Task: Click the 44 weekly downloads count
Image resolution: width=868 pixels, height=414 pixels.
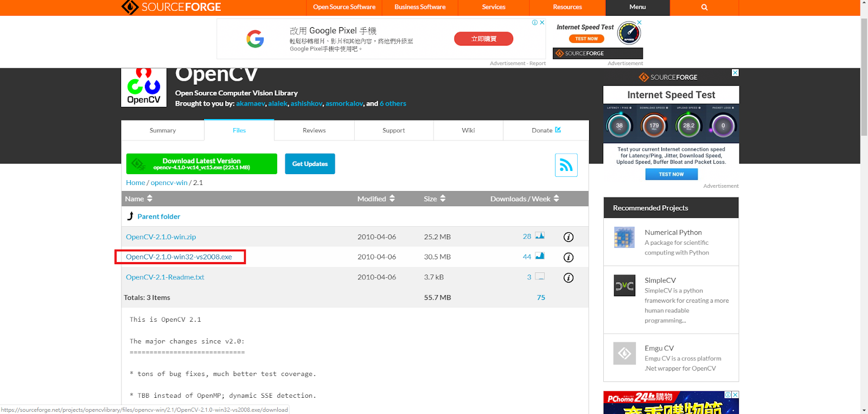Action: click(x=527, y=257)
